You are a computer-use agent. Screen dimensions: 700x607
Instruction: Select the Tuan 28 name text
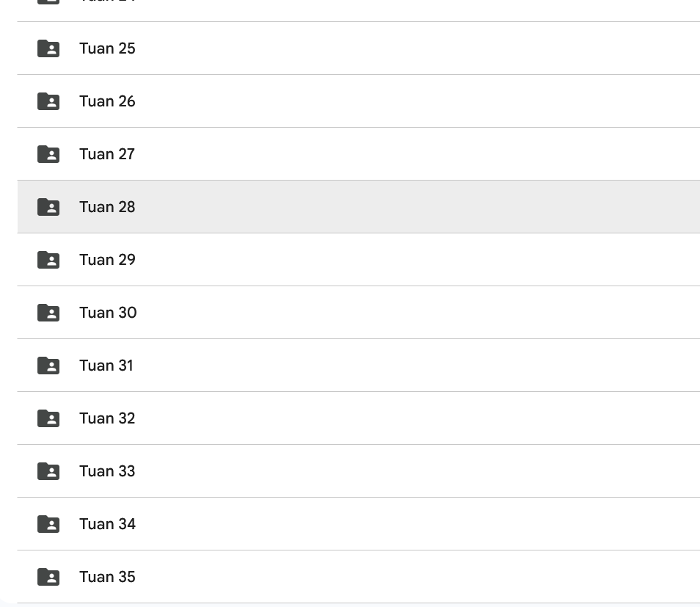click(107, 207)
